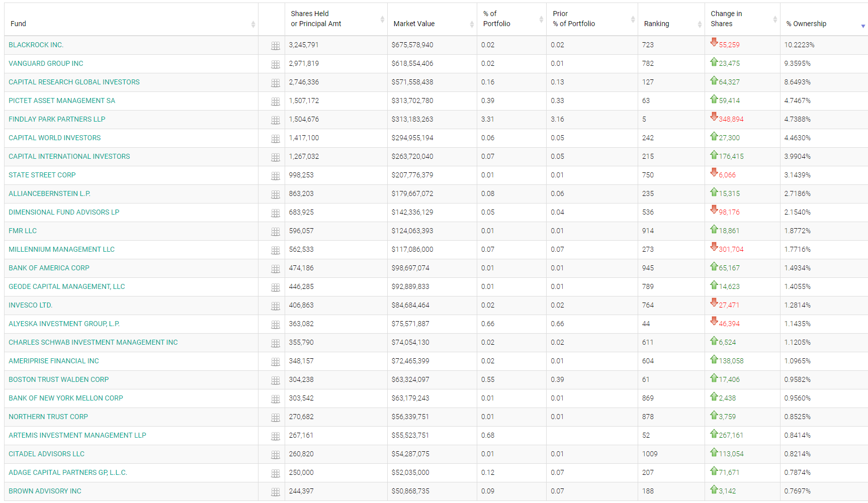Screen dimensions: 868x503
Task: Select shares held value 2,971,819
Action: pos(304,63)
